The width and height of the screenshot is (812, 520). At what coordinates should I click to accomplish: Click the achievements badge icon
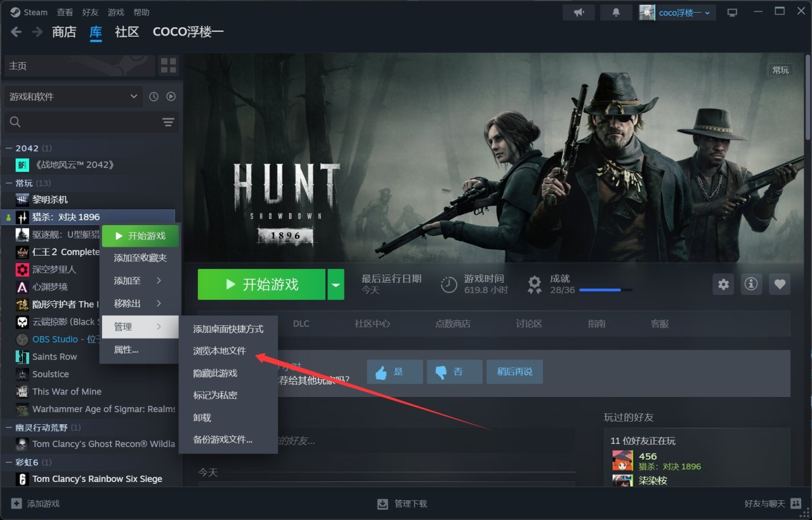click(x=535, y=284)
